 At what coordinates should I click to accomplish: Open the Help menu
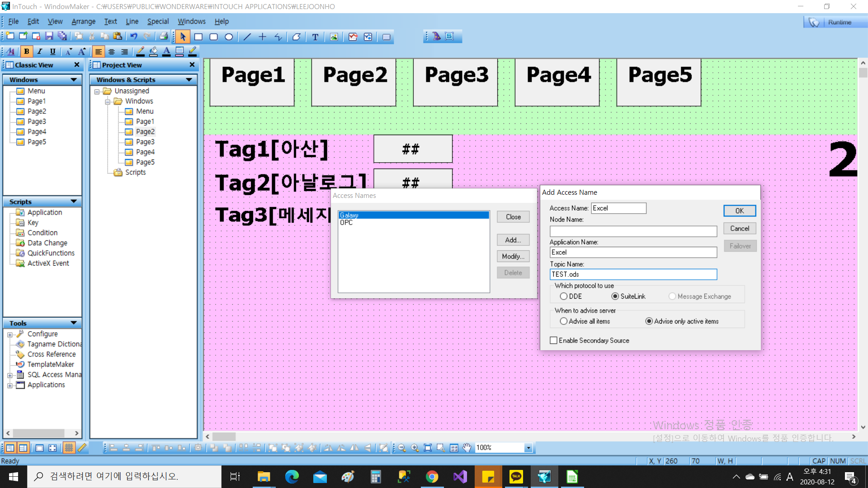[222, 21]
